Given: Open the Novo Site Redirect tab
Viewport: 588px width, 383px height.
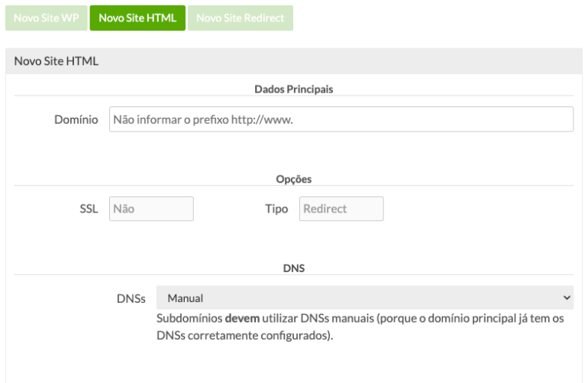Looking at the screenshot, I should pos(241,18).
